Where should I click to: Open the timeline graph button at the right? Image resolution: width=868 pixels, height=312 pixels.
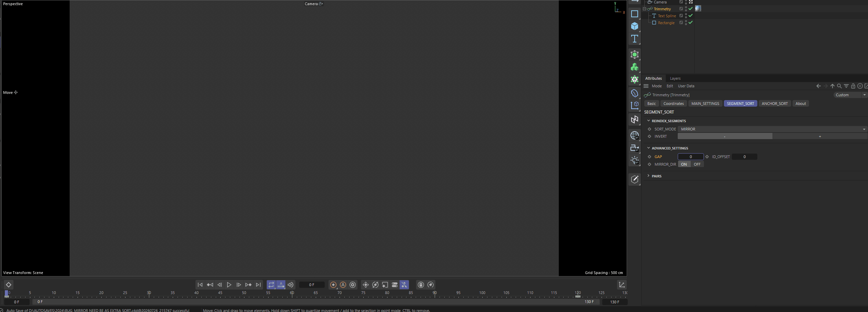(622, 285)
